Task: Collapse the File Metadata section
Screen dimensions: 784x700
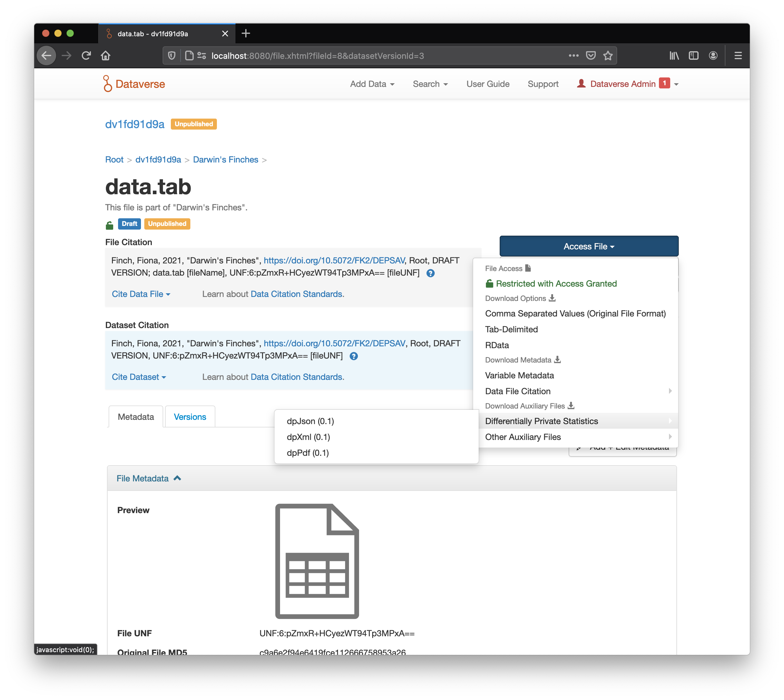Action: pyautogui.click(x=149, y=478)
